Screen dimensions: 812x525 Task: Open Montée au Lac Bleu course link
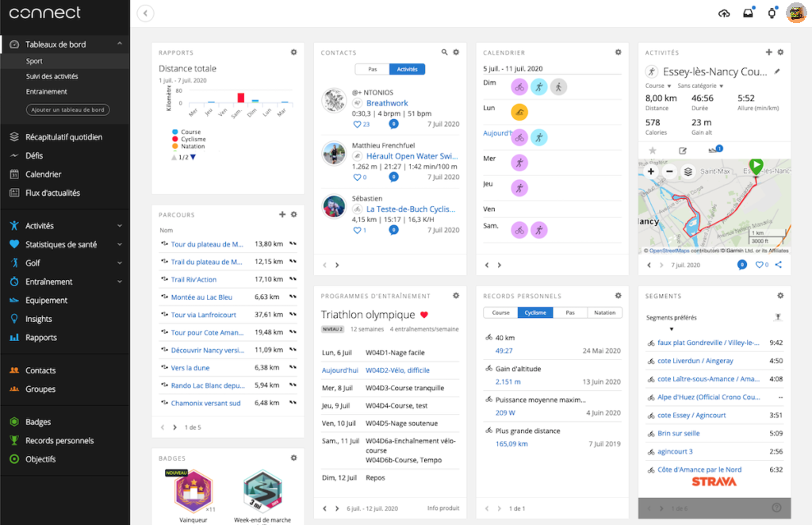[x=201, y=297]
